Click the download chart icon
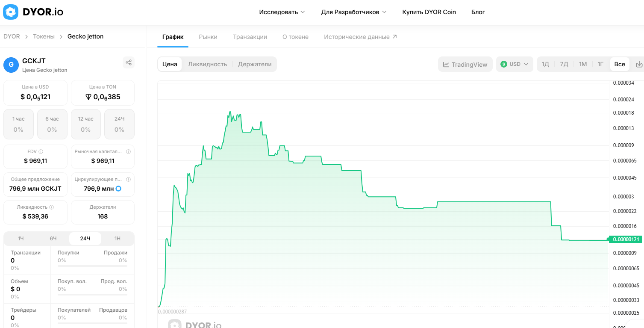Image resolution: width=644 pixels, height=328 pixels. click(639, 64)
